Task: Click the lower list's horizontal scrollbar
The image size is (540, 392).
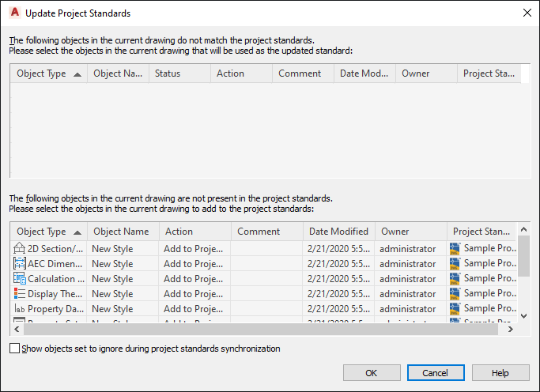Action: click(x=261, y=330)
